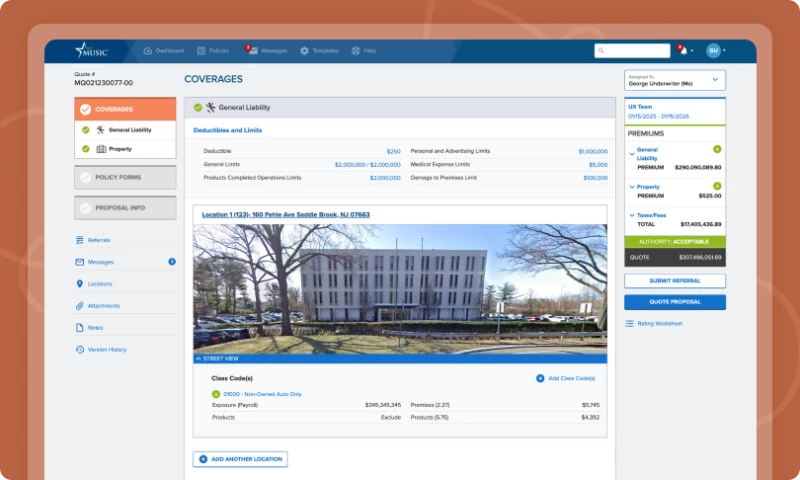Click the Add Class Code plus icon
The image size is (800, 480).
[540, 378]
